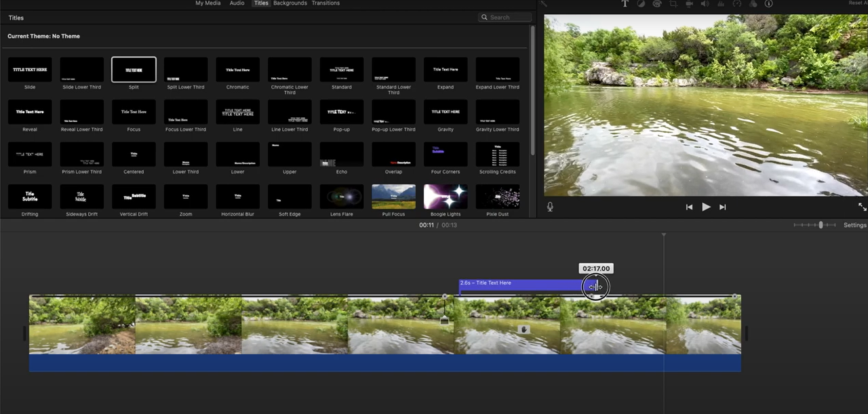Click the magic wand Enhance icon
The image size is (868, 414).
(x=543, y=3)
